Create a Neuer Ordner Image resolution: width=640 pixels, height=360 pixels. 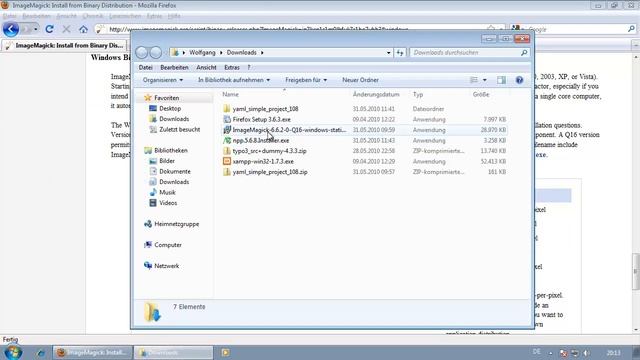360,80
